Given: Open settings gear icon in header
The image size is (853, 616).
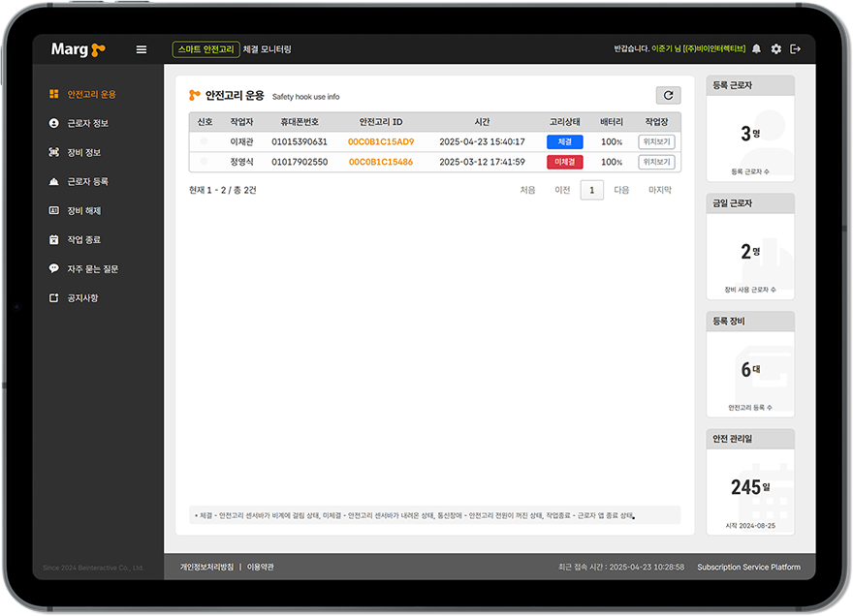Looking at the screenshot, I should point(775,49).
